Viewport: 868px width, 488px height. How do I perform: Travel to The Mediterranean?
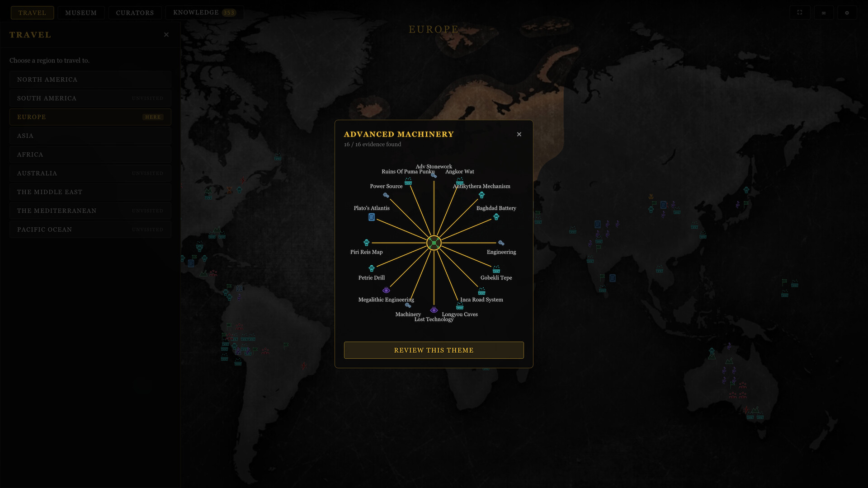click(90, 211)
